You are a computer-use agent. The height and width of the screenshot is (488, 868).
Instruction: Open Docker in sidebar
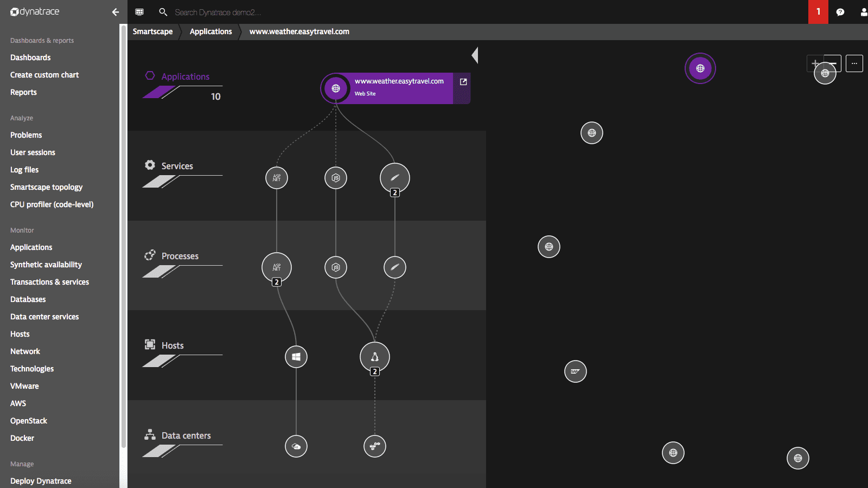coord(22,438)
